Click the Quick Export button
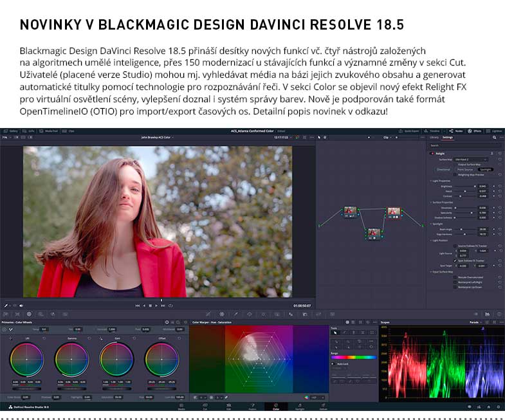This screenshot has height=420, width=505. pyautogui.click(x=409, y=131)
